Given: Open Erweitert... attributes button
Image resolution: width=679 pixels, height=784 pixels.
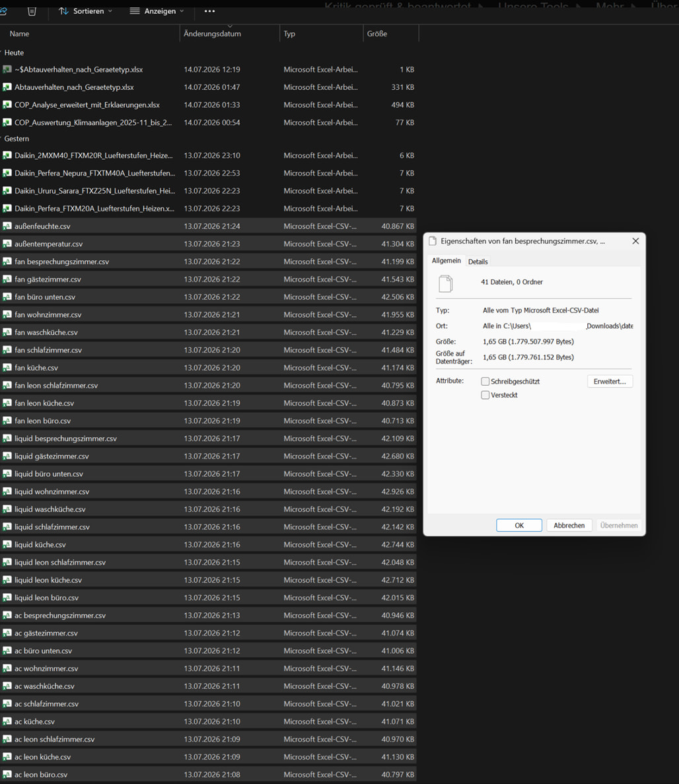Looking at the screenshot, I should pos(610,382).
